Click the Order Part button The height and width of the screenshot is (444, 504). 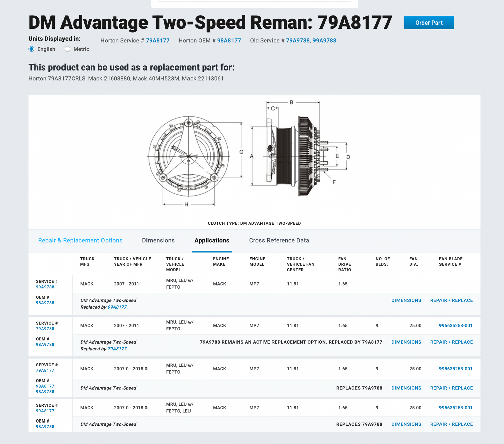pyautogui.click(x=429, y=23)
